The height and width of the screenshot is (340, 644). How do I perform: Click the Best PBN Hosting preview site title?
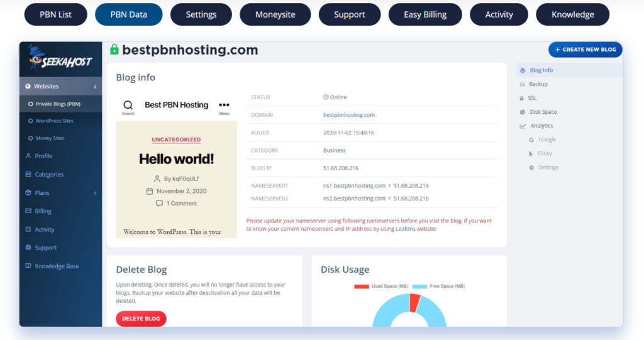tap(176, 105)
